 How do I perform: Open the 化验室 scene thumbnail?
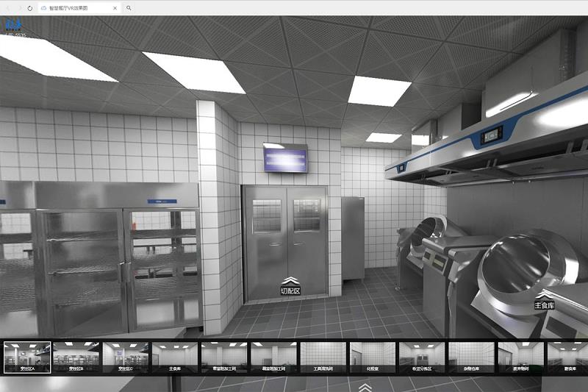(373, 357)
